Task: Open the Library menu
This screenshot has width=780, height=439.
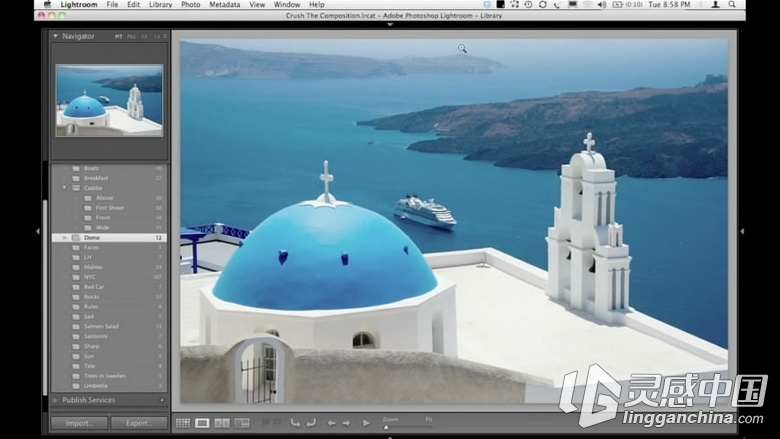Action: tap(160, 4)
